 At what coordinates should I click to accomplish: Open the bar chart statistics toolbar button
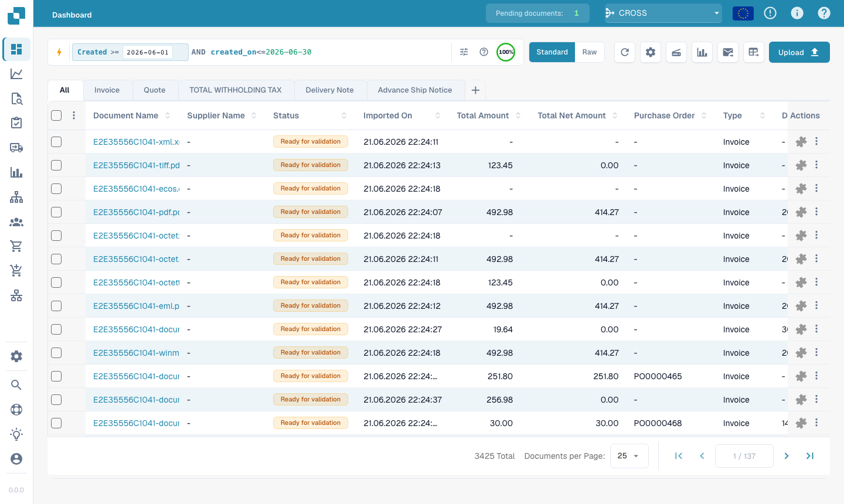[x=702, y=52]
